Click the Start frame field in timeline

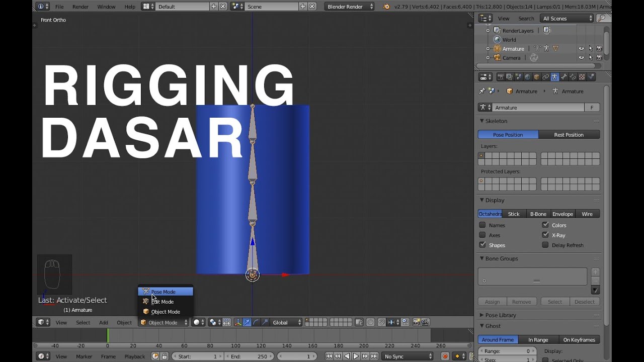point(198,356)
